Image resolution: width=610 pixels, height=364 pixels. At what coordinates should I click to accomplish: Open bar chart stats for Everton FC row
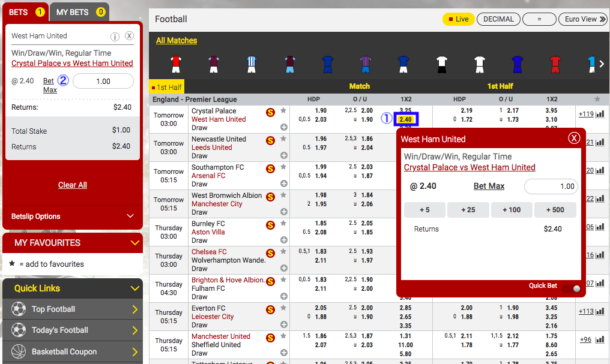600,311
